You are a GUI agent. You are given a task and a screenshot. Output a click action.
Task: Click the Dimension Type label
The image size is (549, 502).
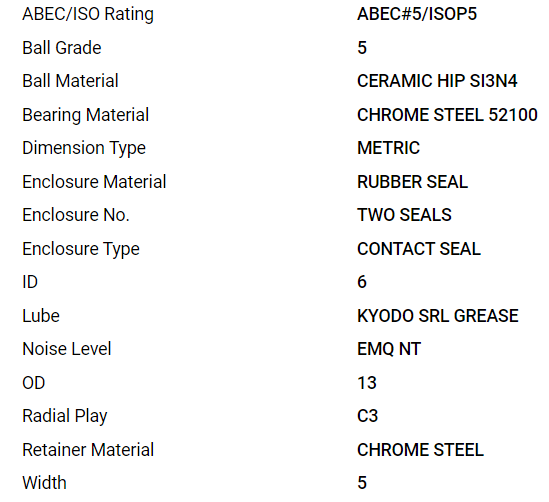[x=84, y=148]
